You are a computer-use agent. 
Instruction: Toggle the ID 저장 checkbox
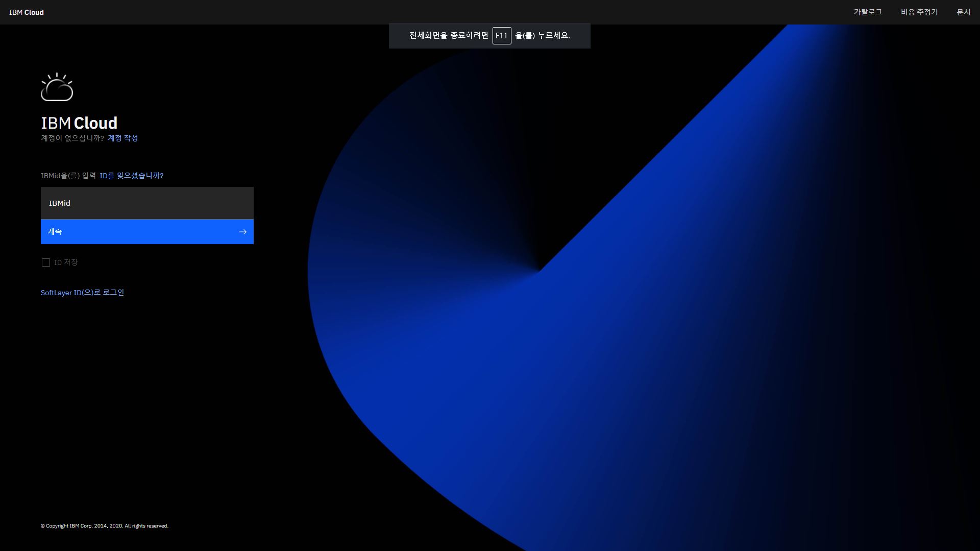click(x=46, y=262)
